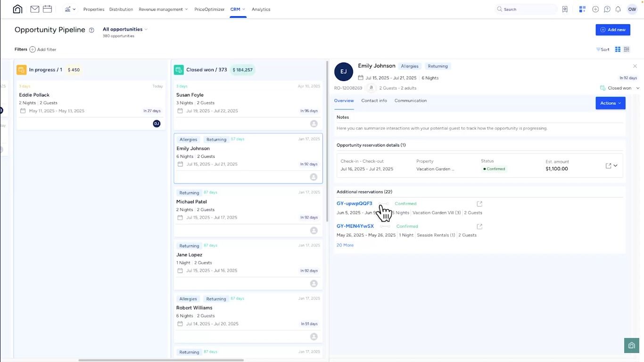This screenshot has width=644, height=362.
Task: Open PriceOptimizer
Action: pyautogui.click(x=209, y=9)
